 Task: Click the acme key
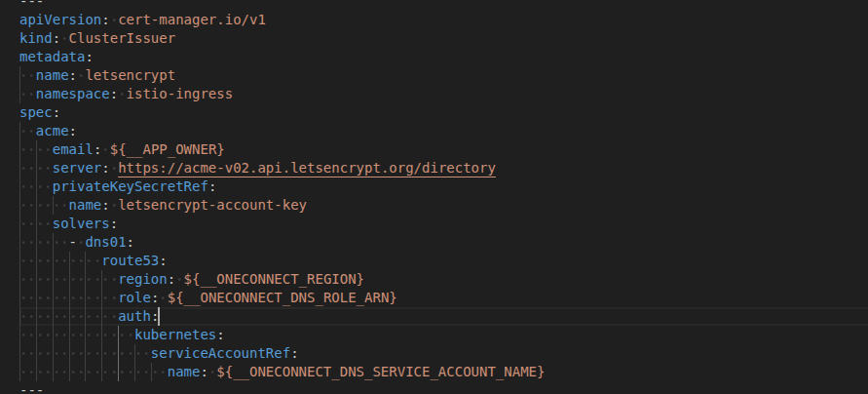pos(53,131)
